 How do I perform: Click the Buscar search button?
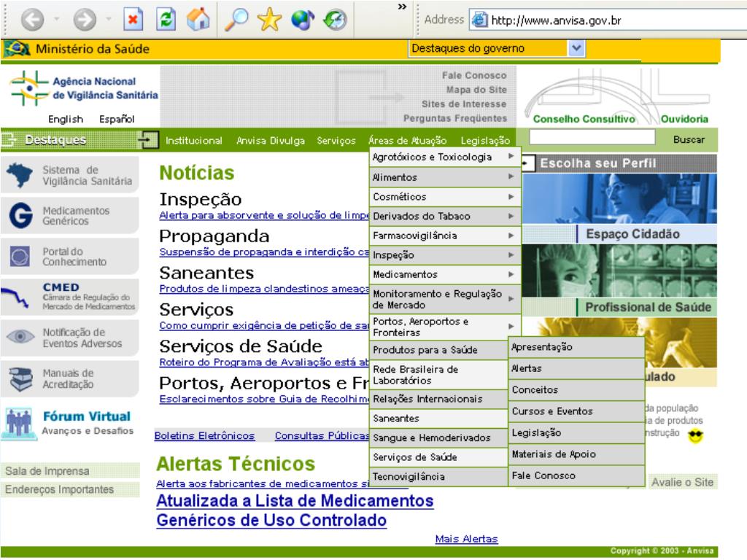pyautogui.click(x=689, y=139)
